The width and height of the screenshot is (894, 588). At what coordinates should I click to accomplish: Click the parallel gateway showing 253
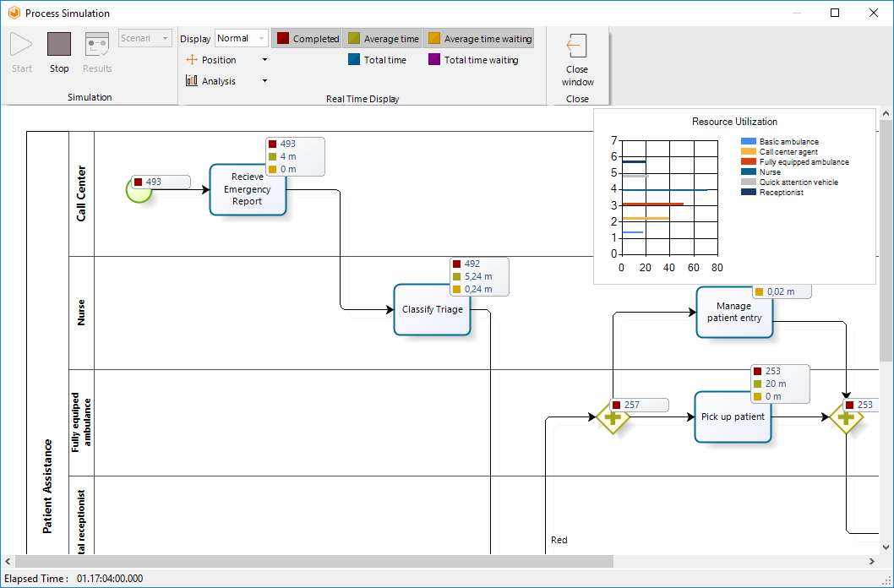pyautogui.click(x=846, y=417)
